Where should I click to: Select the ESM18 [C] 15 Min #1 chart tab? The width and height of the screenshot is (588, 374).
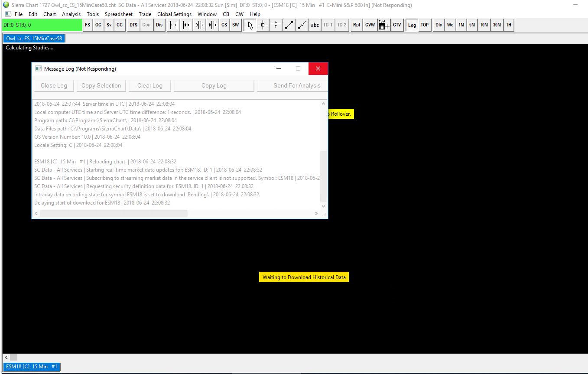tap(32, 367)
